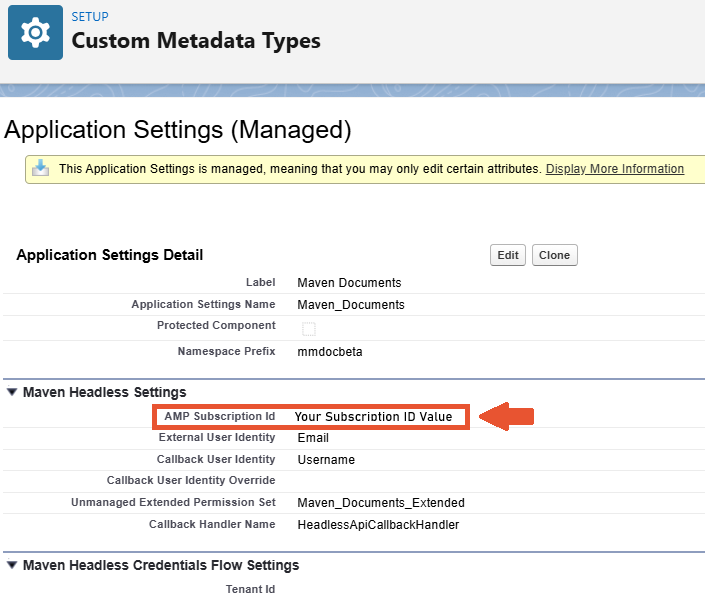Click the Setup gear icon
This screenshot has width=705, height=615.
(35, 33)
